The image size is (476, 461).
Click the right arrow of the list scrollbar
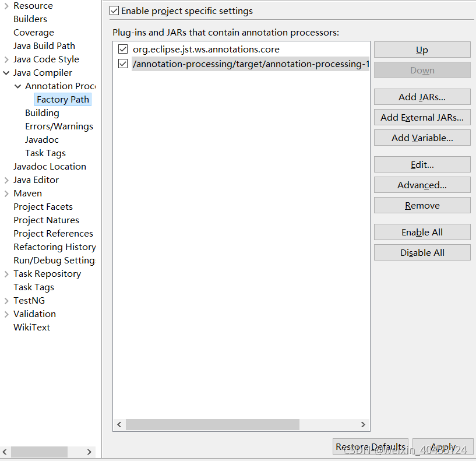pyautogui.click(x=363, y=425)
